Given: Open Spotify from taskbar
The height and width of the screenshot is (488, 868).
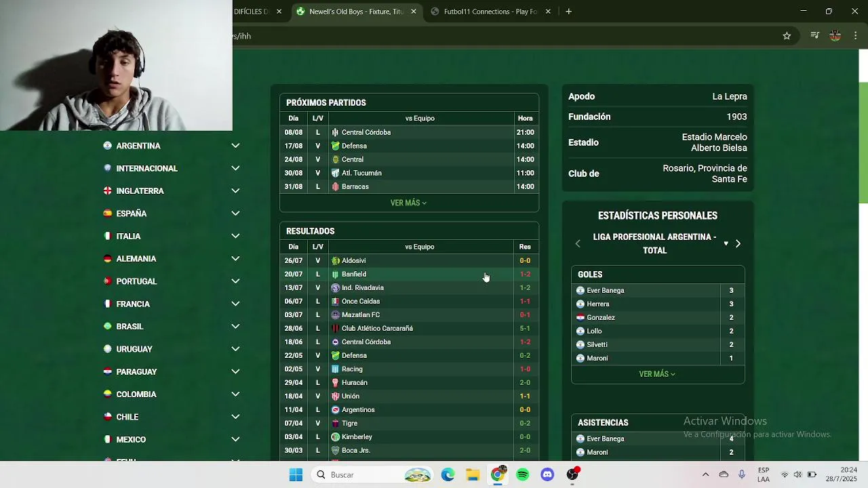Looking at the screenshot, I should tap(522, 475).
